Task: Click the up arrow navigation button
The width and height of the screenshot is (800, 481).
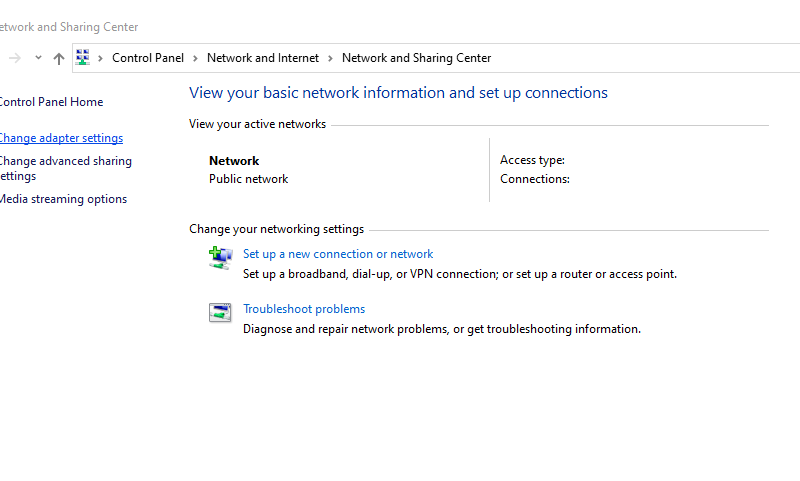Action: 59,59
